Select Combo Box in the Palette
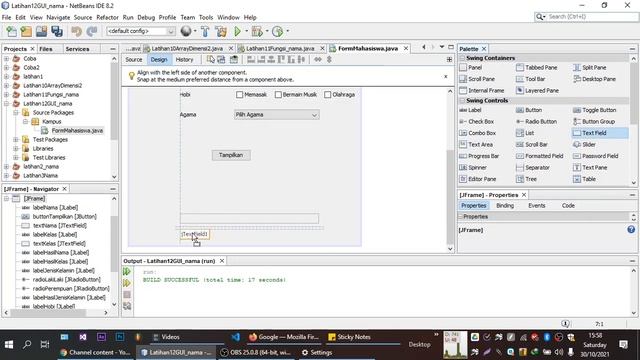Image resolution: width=640 pixels, height=360 pixels. pyautogui.click(x=477, y=133)
